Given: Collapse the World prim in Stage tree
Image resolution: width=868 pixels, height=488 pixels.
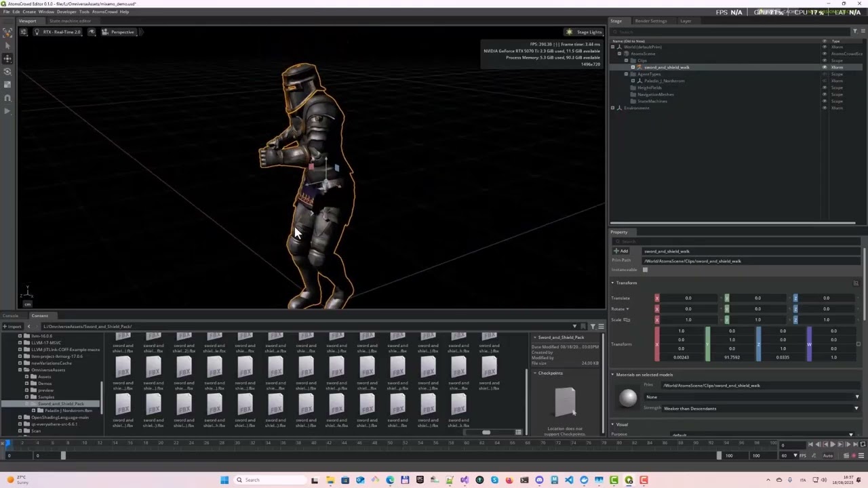Looking at the screenshot, I should (x=613, y=47).
